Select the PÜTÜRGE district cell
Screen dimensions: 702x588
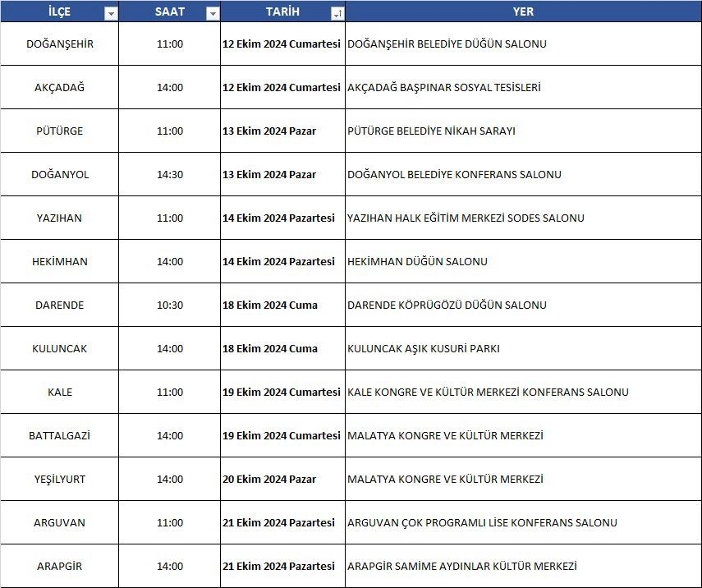coord(60,131)
